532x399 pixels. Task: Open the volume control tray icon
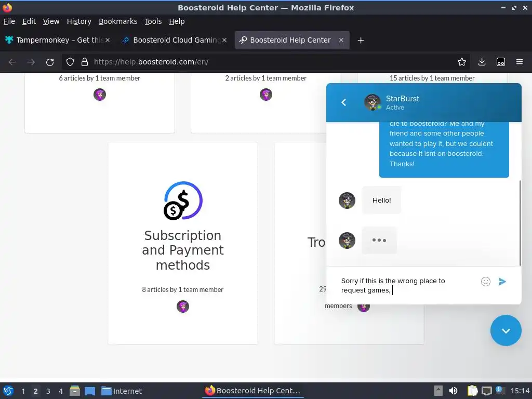point(453,391)
